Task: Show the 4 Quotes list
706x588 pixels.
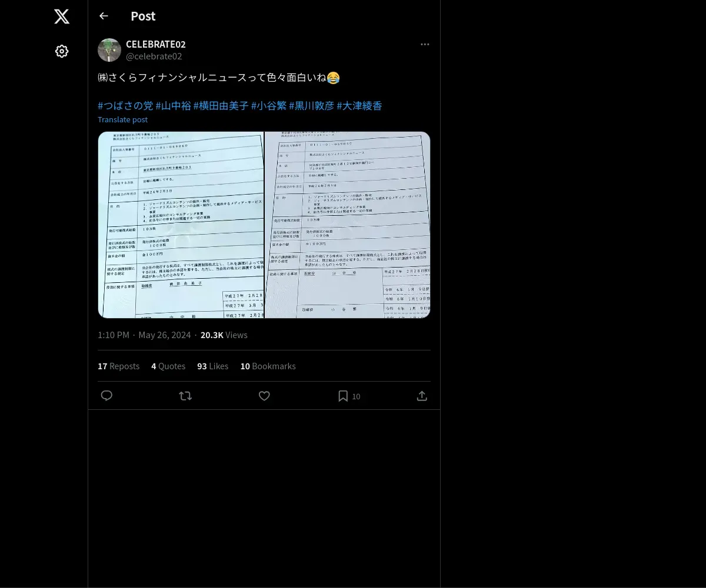Action: click(168, 366)
